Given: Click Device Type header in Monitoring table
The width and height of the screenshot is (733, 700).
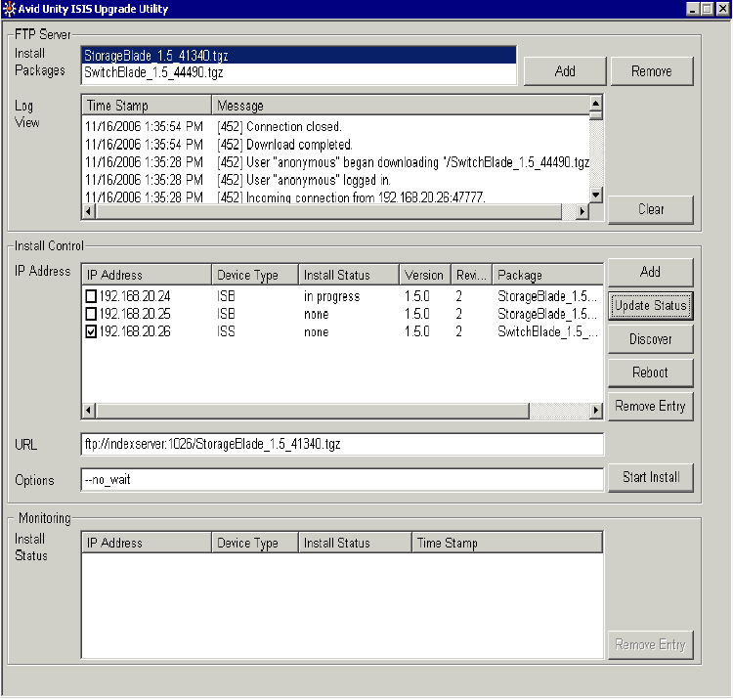Looking at the screenshot, I should point(255,543).
